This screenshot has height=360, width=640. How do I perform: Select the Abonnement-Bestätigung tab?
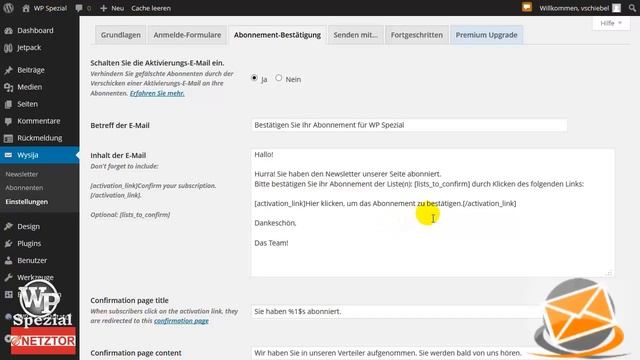click(277, 35)
